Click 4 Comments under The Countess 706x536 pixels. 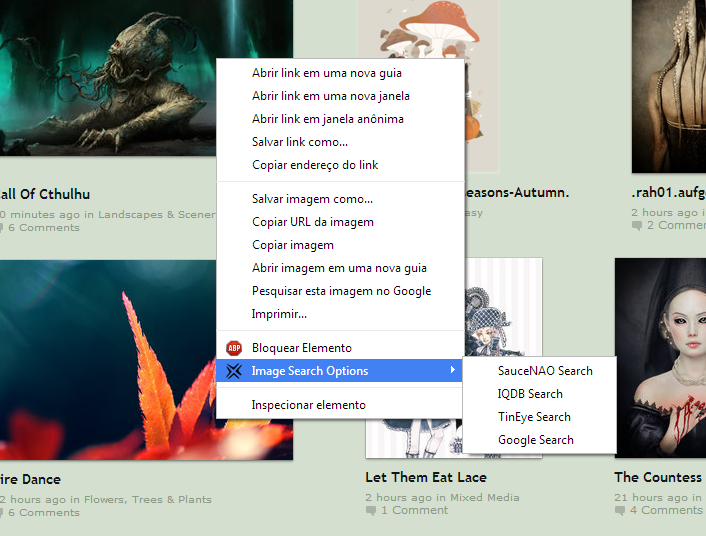pos(666,510)
